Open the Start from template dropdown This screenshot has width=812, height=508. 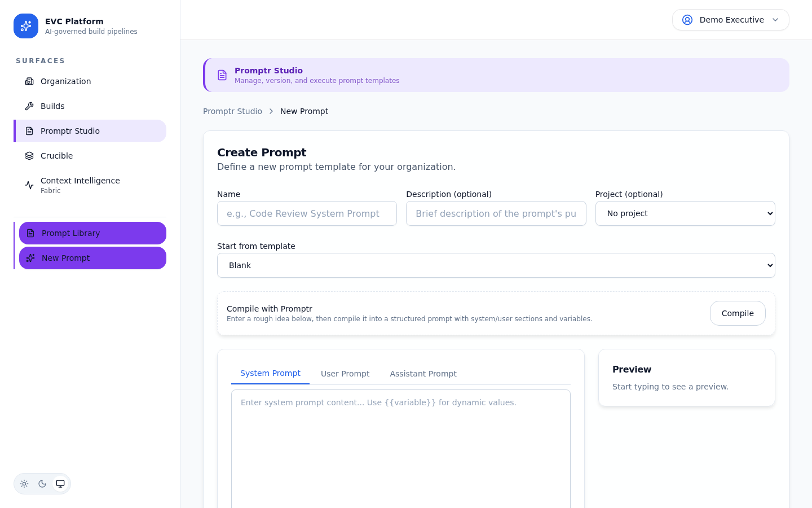pos(496,265)
